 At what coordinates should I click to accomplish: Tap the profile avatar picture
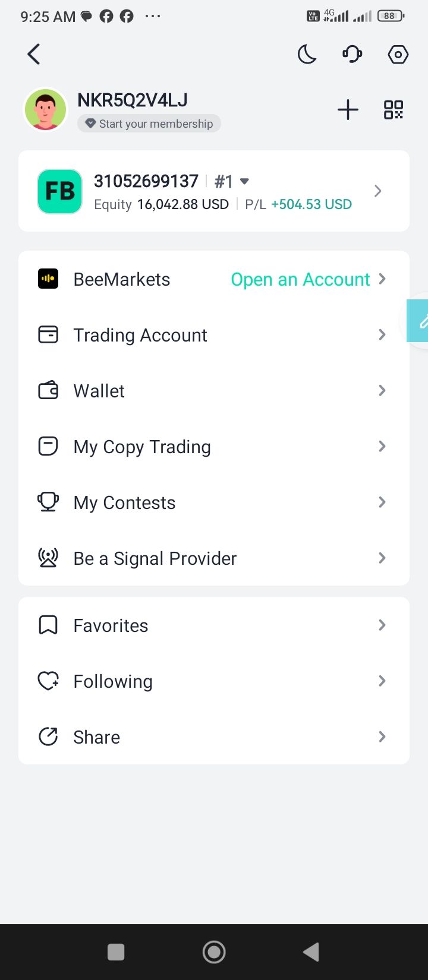[x=45, y=110]
